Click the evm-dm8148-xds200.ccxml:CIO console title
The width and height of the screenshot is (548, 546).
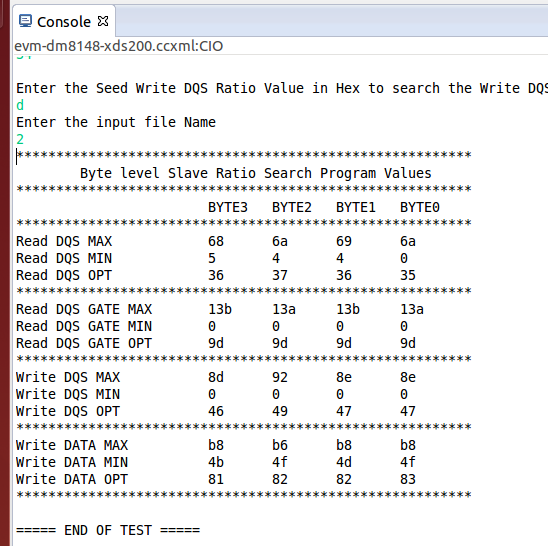pyautogui.click(x=118, y=46)
